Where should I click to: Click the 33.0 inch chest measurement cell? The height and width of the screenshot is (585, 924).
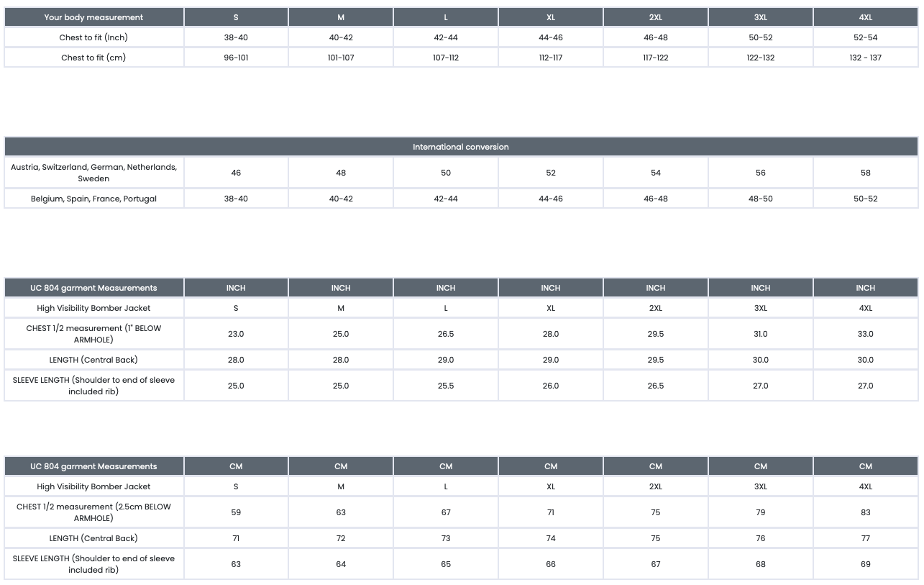865,334
